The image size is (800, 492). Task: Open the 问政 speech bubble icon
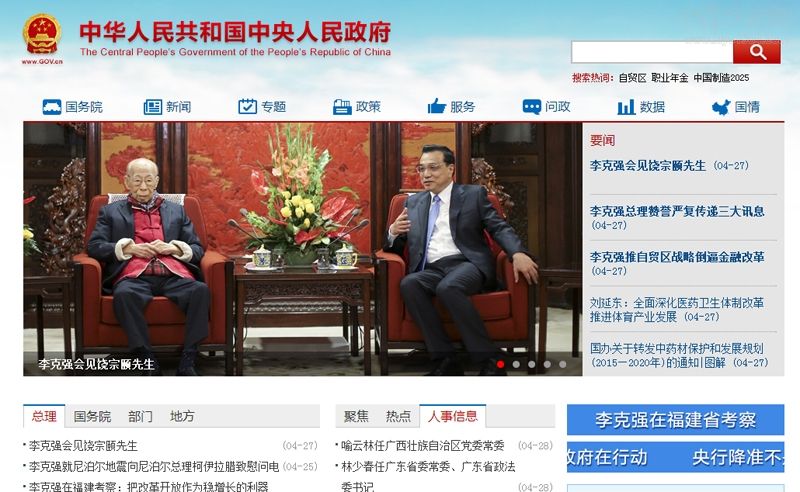tap(532, 107)
